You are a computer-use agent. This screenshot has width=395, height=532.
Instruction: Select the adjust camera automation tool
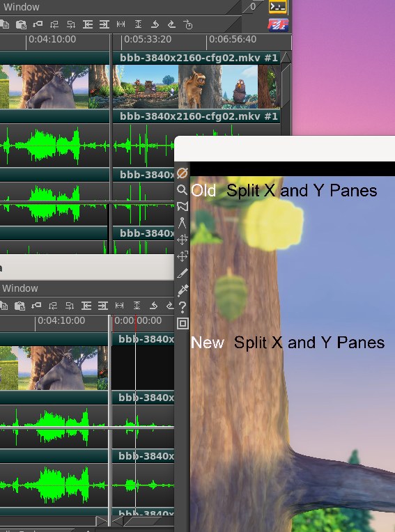click(183, 240)
